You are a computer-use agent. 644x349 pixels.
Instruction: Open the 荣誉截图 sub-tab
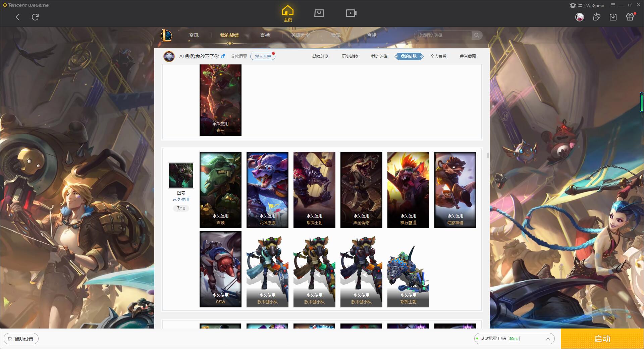[468, 56]
